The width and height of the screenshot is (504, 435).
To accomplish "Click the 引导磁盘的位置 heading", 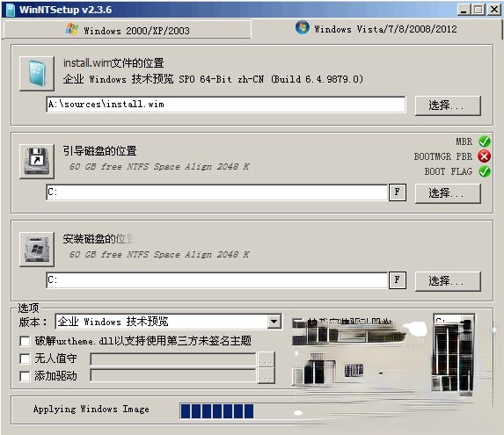I will (99, 151).
